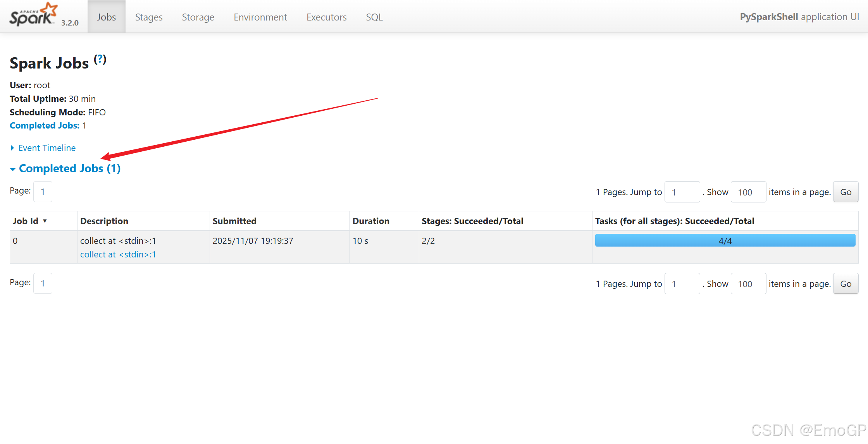Open the blue 'collect at <stdin>:1' link

118,254
